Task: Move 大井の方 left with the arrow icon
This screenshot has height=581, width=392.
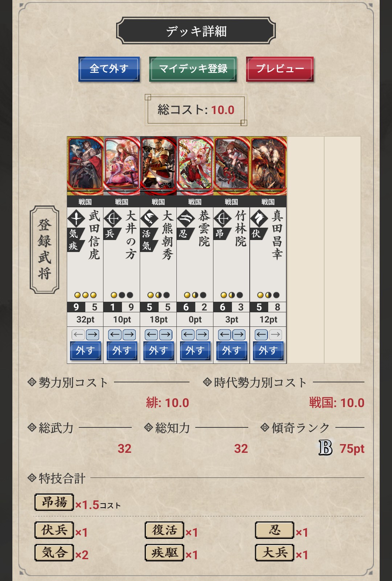Action: pos(115,334)
